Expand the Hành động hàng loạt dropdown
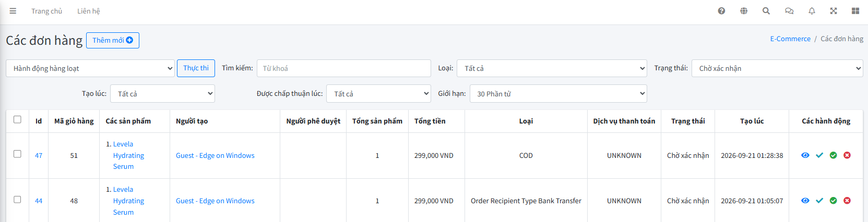The height and width of the screenshot is (222, 868). (90, 68)
